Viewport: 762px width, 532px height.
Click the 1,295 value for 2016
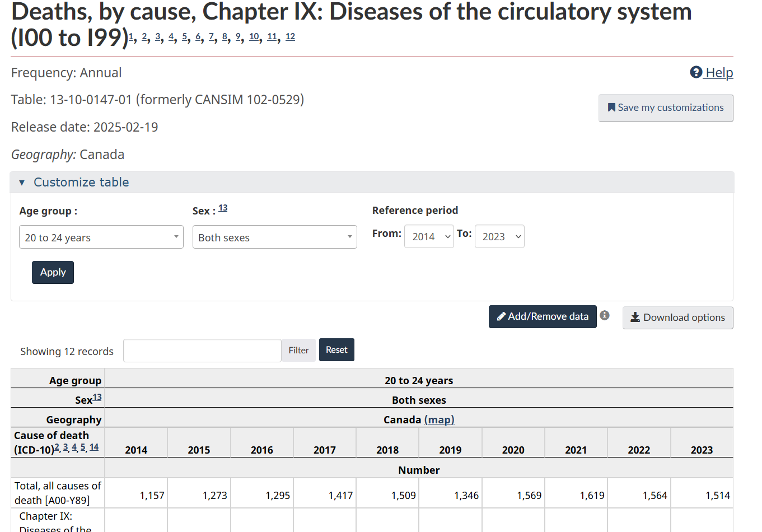pos(278,495)
